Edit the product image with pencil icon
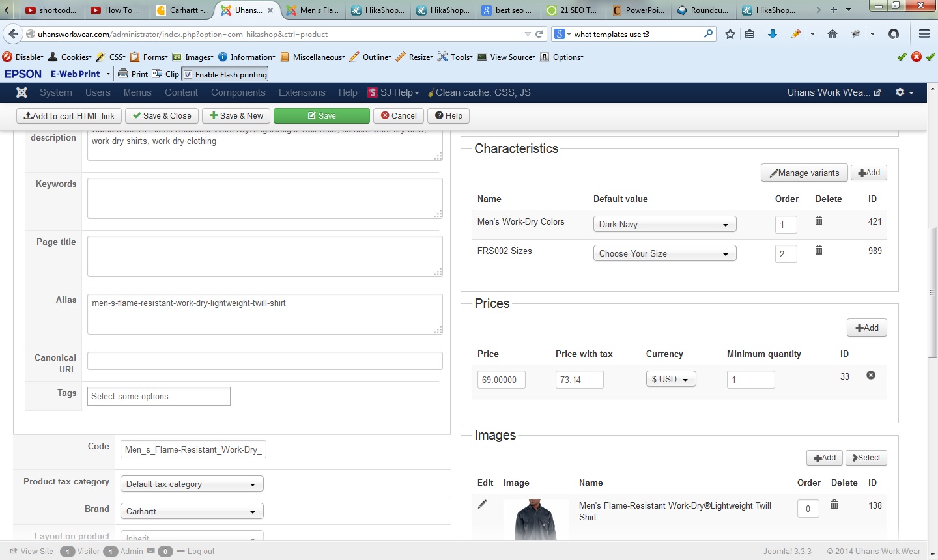 click(x=482, y=504)
